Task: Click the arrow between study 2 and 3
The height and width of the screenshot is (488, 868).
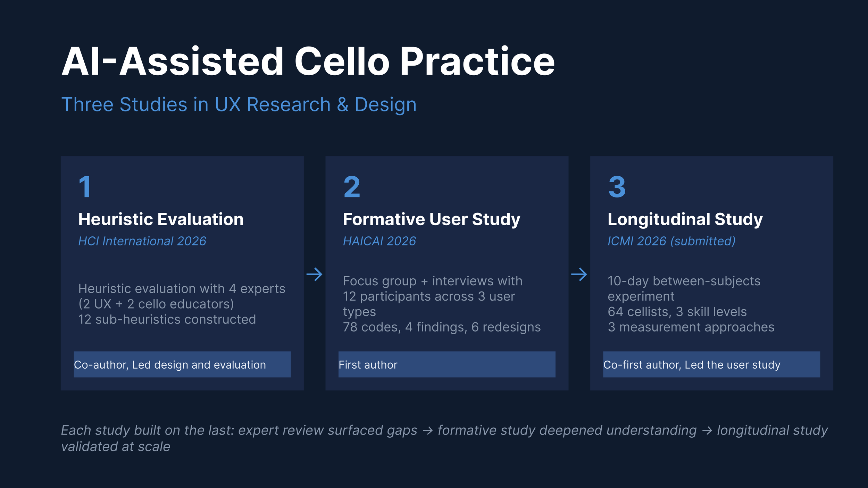Action: (579, 275)
